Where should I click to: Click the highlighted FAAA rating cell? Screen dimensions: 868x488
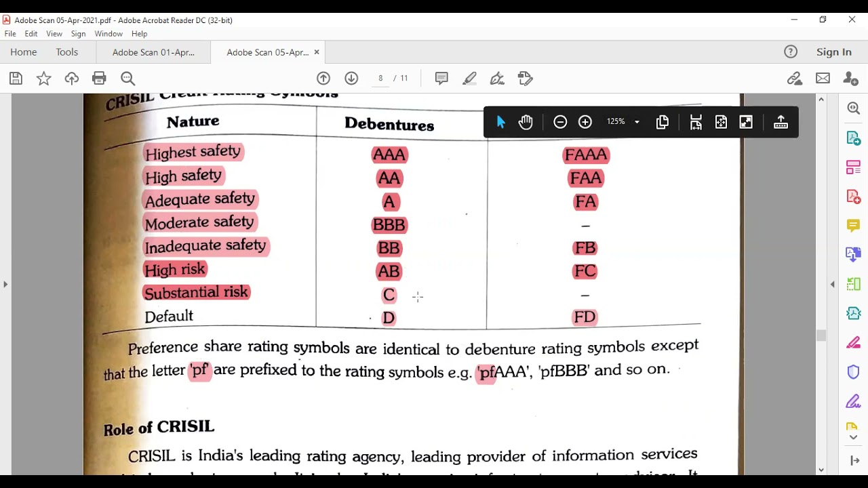tap(586, 155)
